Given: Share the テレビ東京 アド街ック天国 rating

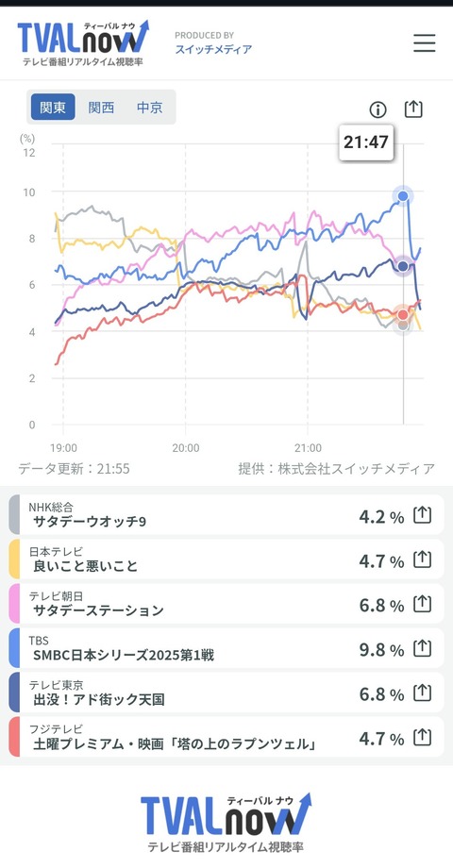Looking at the screenshot, I should [x=423, y=693].
